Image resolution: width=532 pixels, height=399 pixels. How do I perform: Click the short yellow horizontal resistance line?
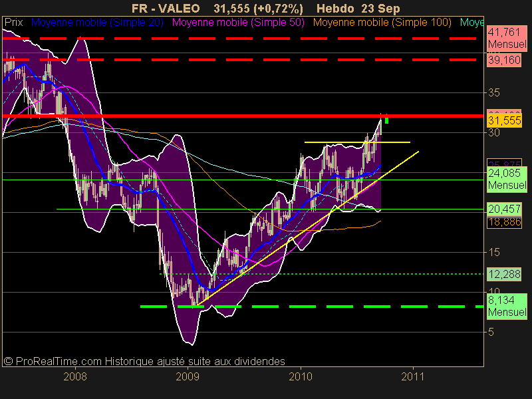click(x=357, y=142)
